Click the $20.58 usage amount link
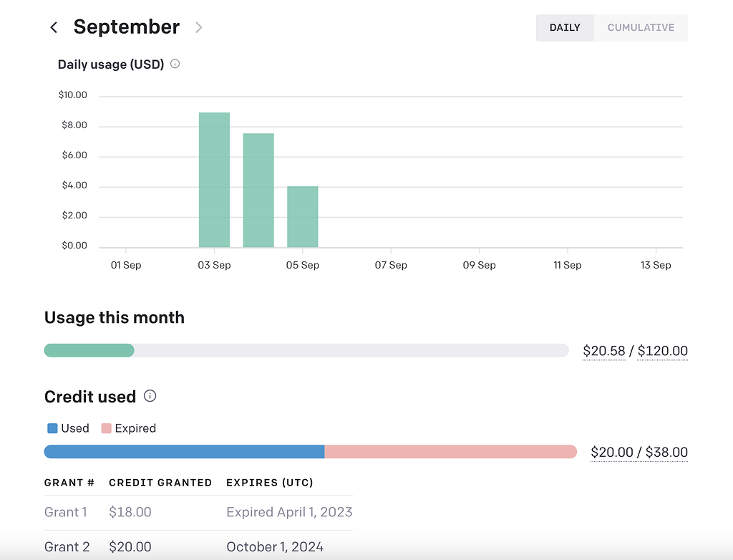 [x=603, y=351]
